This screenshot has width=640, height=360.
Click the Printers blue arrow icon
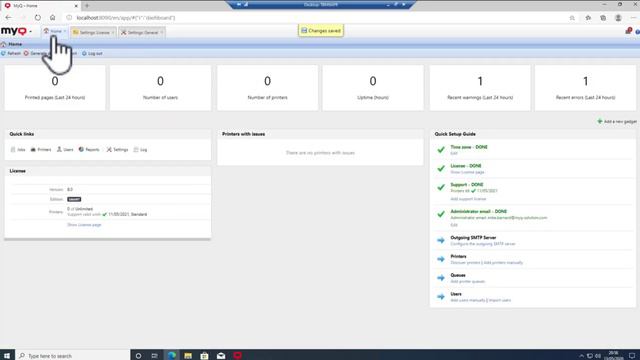click(441, 259)
